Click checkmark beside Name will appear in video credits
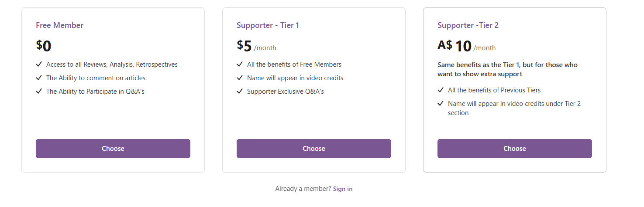This screenshot has width=644, height=207. tap(240, 78)
